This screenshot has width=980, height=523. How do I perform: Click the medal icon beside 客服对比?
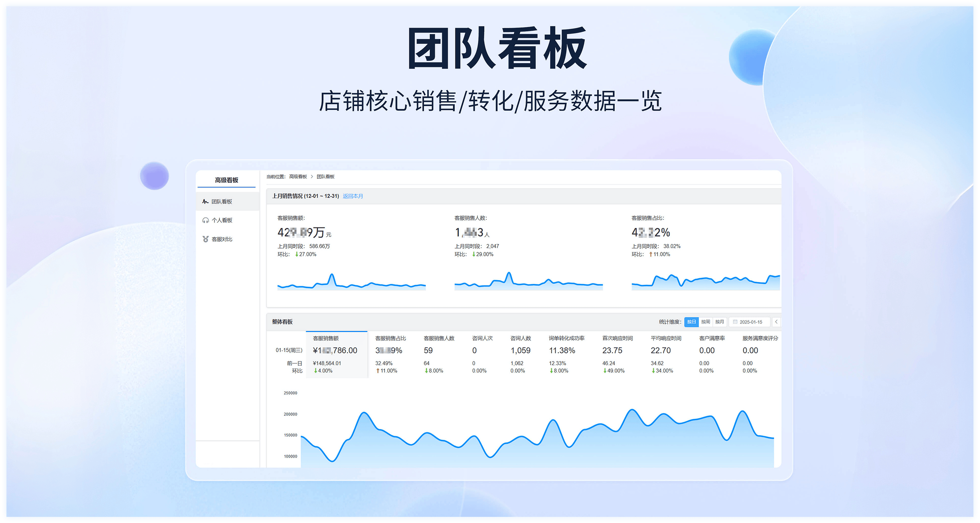tap(205, 239)
